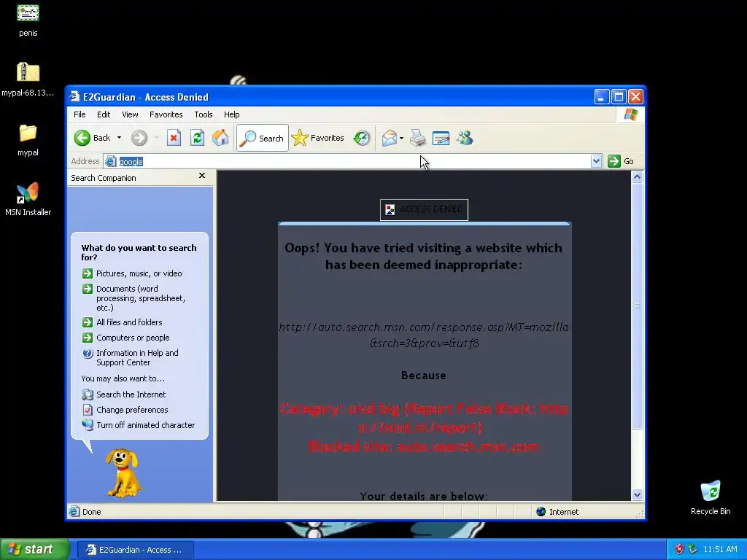Open the Favorites star button

tap(318, 138)
